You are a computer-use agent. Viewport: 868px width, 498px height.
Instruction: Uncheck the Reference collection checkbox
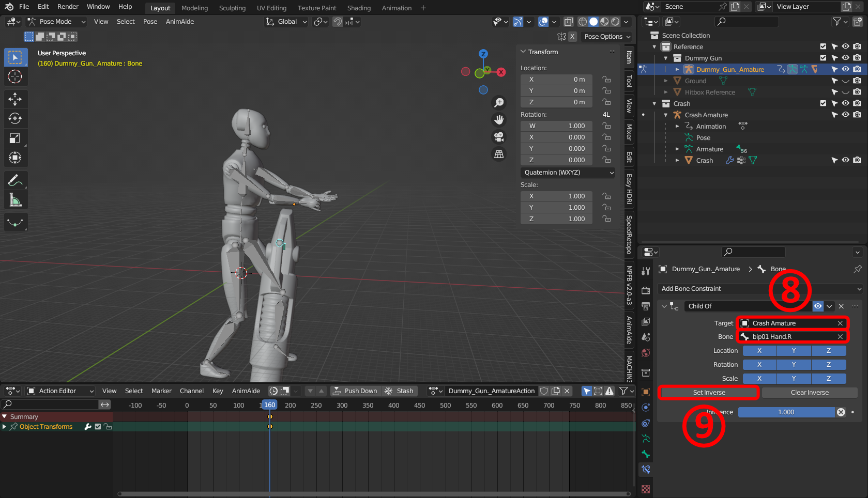pyautogui.click(x=823, y=46)
